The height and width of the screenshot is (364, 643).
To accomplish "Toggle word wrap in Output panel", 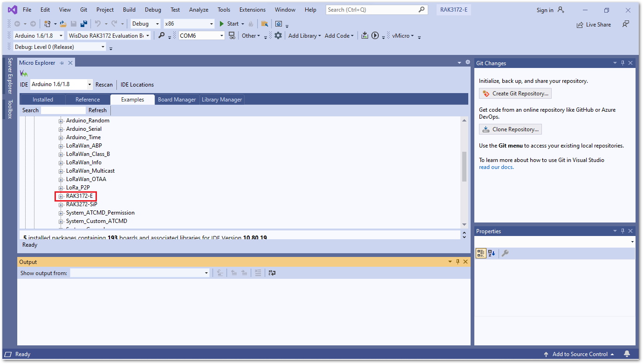I will [272, 273].
